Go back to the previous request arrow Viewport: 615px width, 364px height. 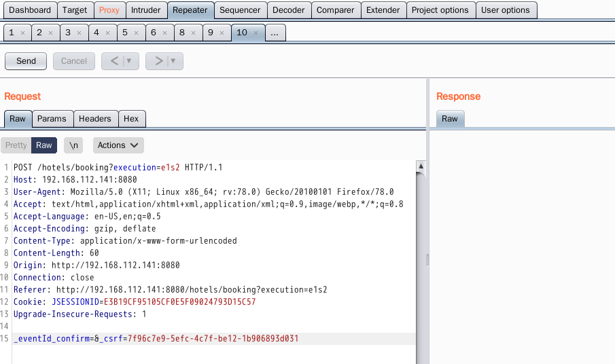click(x=114, y=61)
